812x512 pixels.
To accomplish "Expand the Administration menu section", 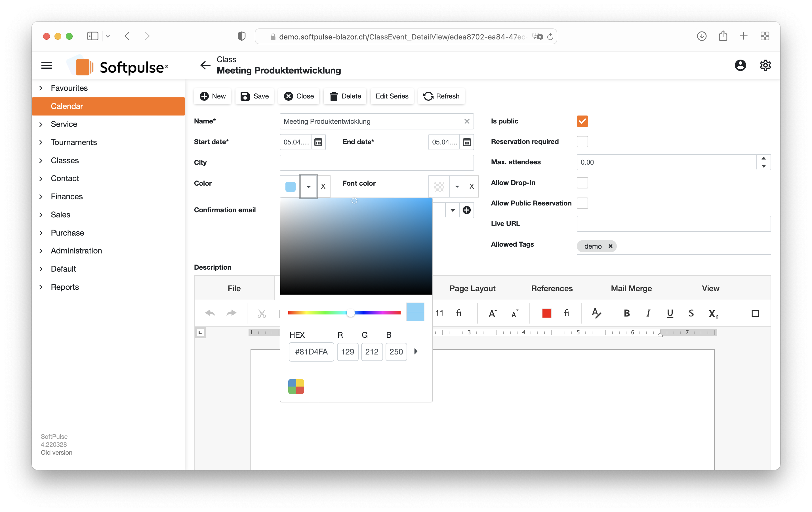I will click(41, 251).
